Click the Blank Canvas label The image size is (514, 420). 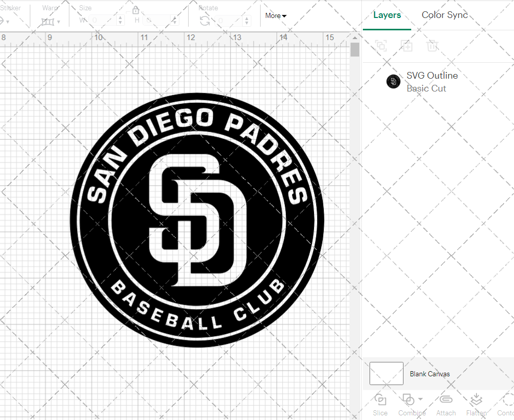tap(430, 374)
